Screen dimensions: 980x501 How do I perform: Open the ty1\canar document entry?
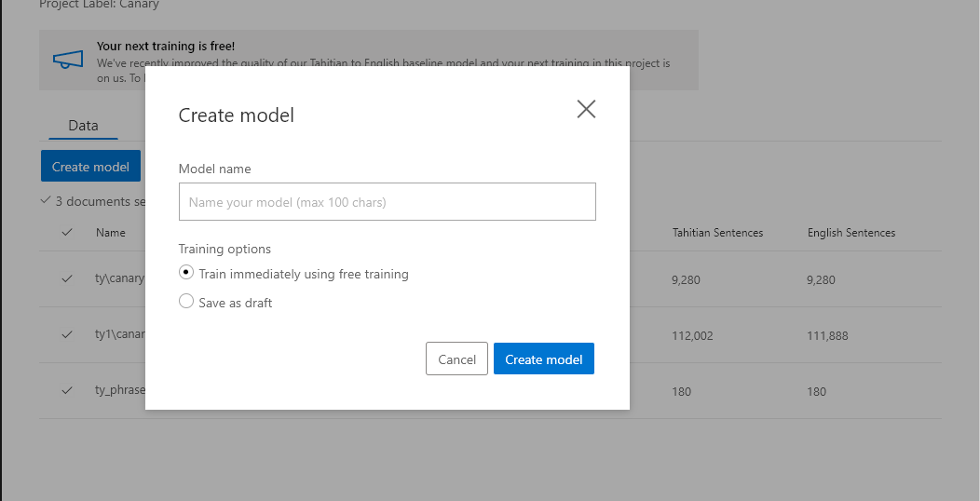120,335
